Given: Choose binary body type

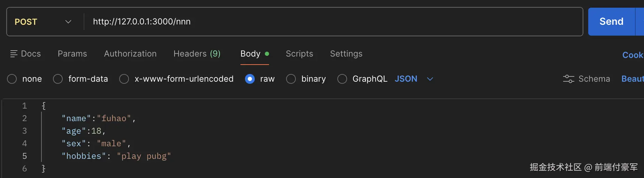Looking at the screenshot, I should pos(291,79).
